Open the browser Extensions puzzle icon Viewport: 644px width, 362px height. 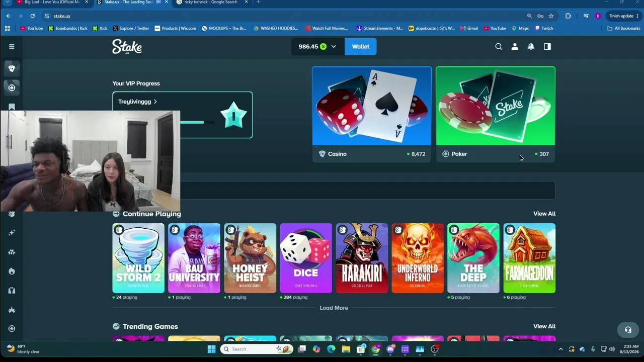point(568,16)
